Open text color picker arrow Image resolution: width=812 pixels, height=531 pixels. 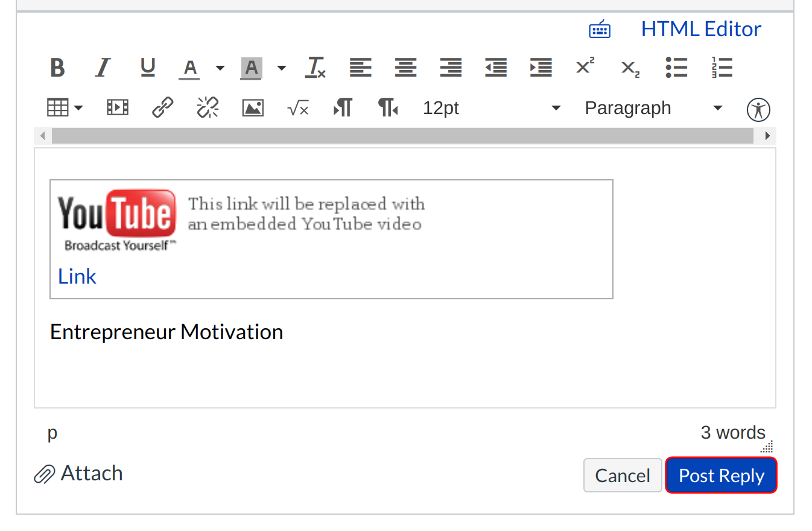tap(220, 68)
